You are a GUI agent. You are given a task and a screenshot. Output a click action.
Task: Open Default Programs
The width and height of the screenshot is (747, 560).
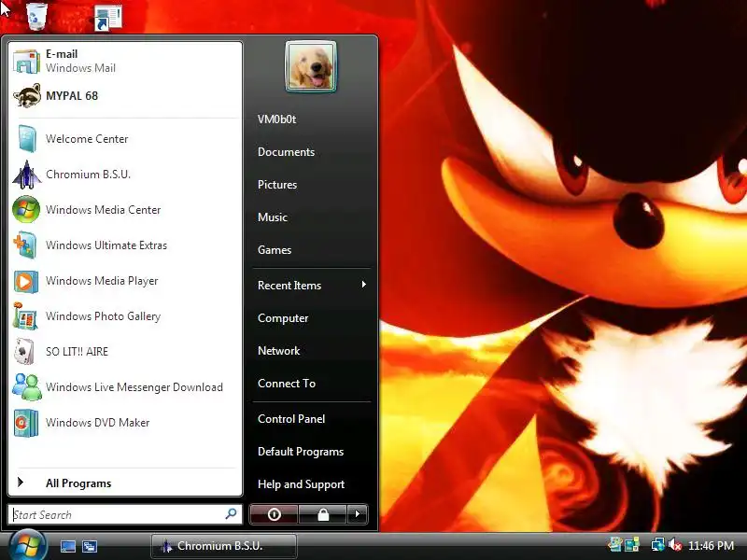coord(301,452)
